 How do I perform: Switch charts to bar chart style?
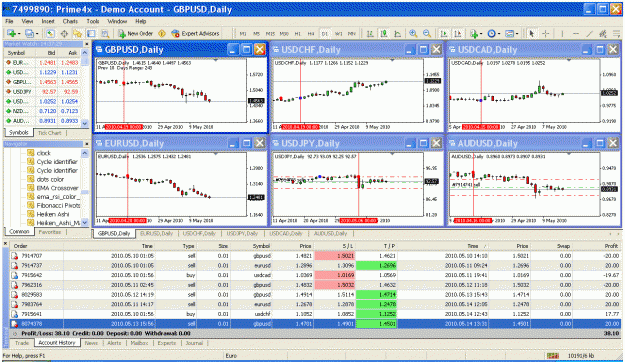pos(370,34)
